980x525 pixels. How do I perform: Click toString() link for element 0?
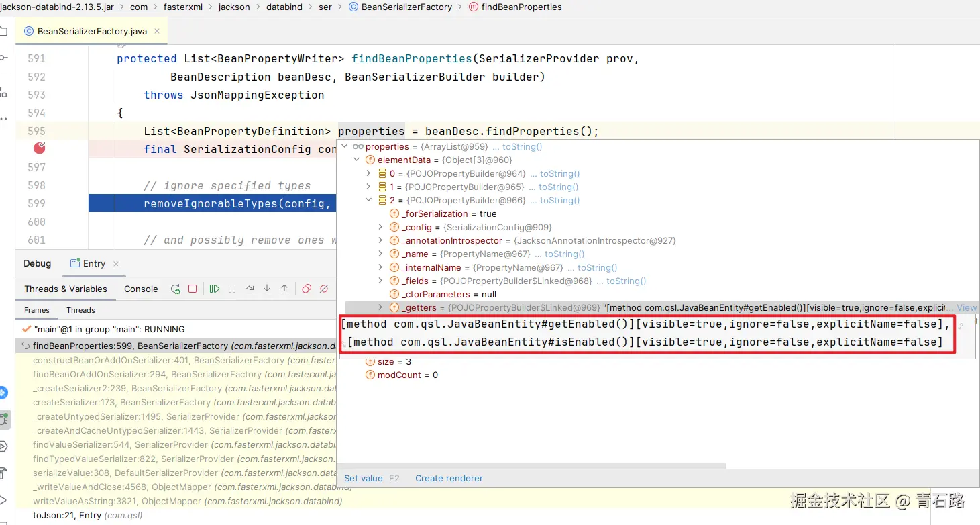tap(559, 173)
